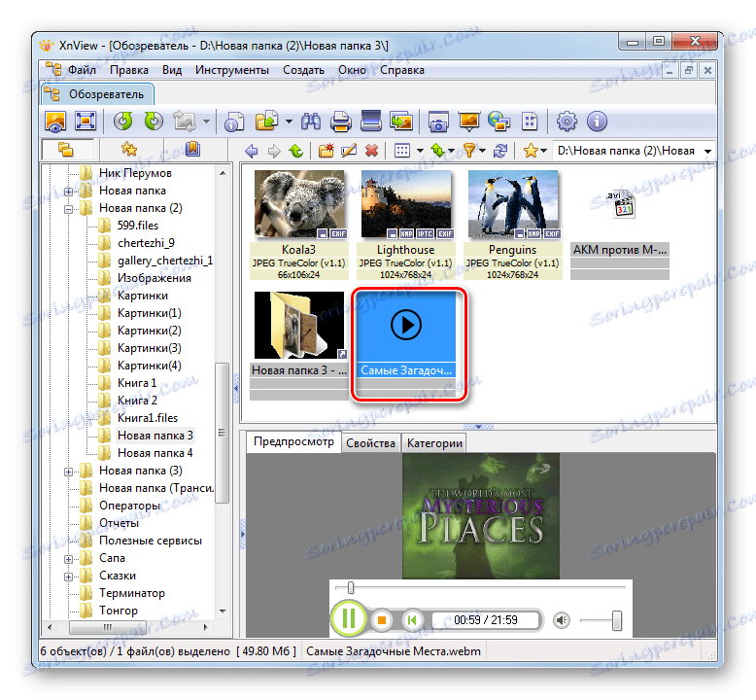The width and height of the screenshot is (756, 700).
Task: Rotate right using green clockwise arrow
Action: click(154, 122)
